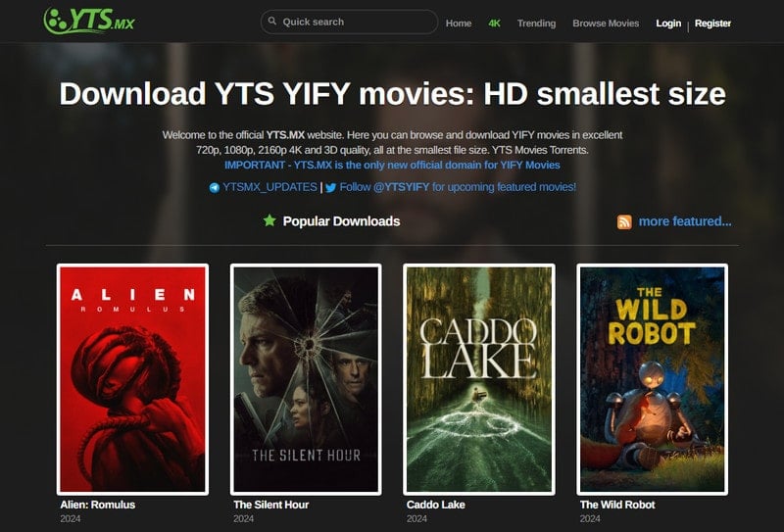The width and height of the screenshot is (784, 532).
Task: Open the Alien: Romulus poster
Action: [x=132, y=379]
